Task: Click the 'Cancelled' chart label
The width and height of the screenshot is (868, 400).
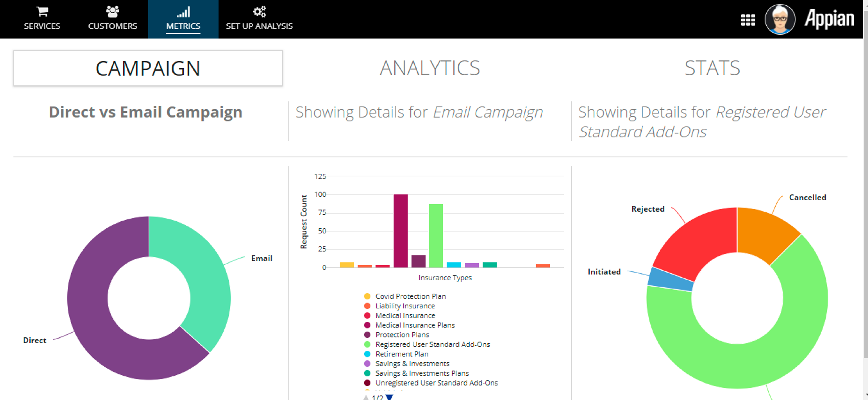Action: coord(807,198)
